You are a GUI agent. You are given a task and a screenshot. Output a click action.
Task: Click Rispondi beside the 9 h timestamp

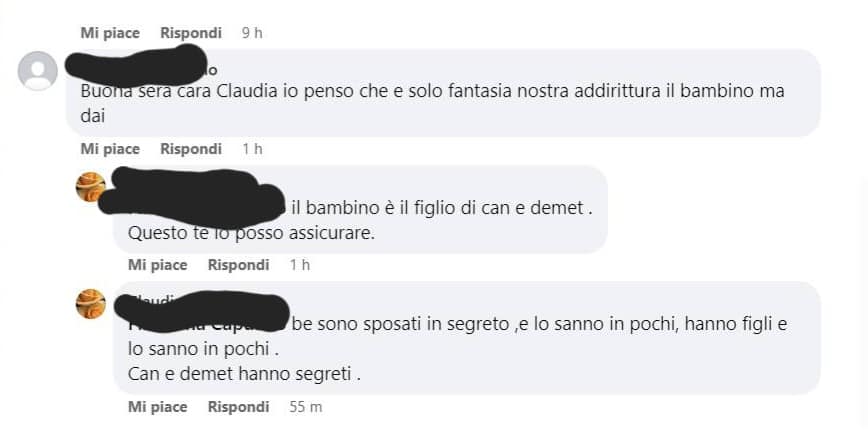coord(191,33)
